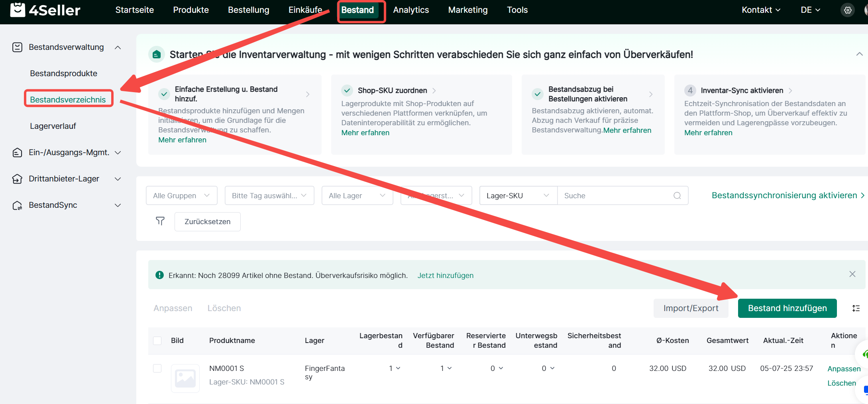868x404 pixels.
Task: Click into the Suche input field
Action: point(616,195)
